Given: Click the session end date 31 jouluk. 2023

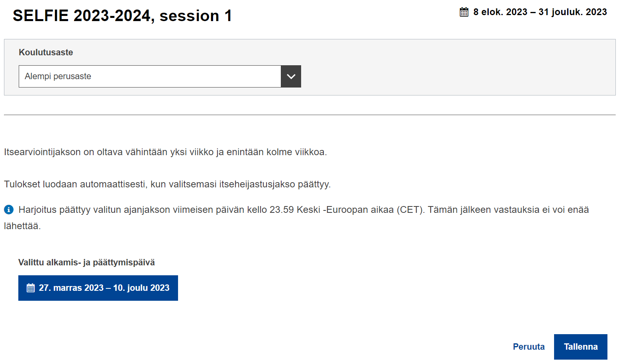Looking at the screenshot, I should coord(573,12).
